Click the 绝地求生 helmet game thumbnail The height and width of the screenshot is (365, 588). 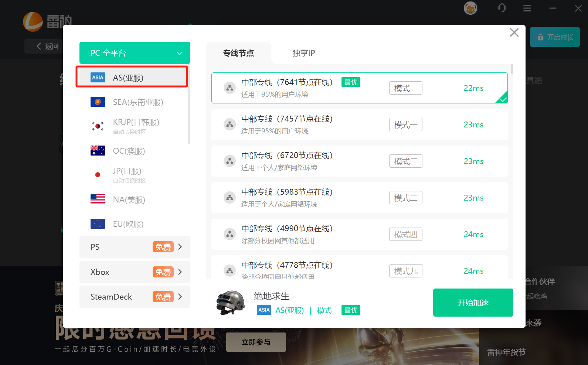point(231,302)
